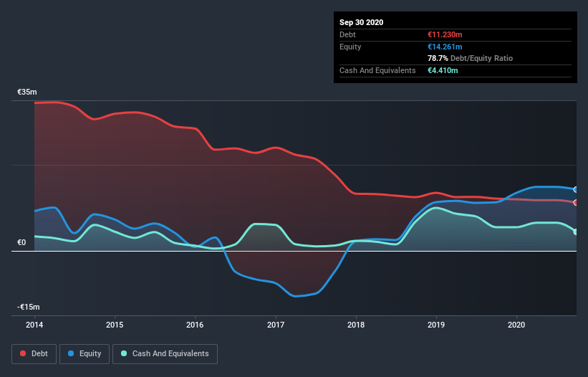Click the 2018 x-axis label
This screenshot has height=377, width=588.
tap(356, 325)
